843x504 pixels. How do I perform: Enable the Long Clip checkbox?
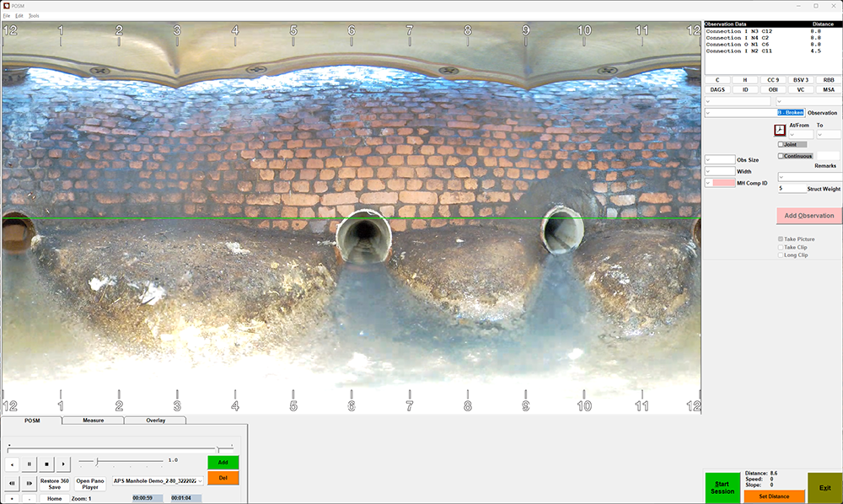[781, 255]
